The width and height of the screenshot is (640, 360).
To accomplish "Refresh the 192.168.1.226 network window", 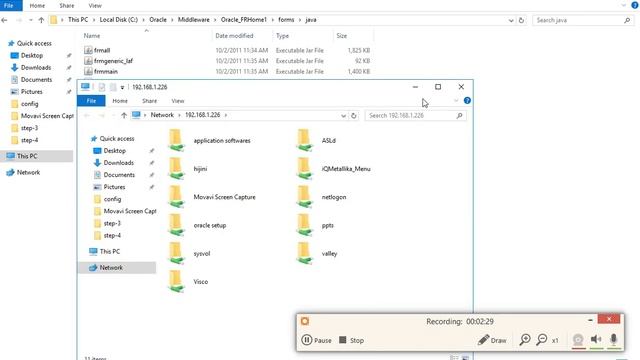I will point(354,116).
